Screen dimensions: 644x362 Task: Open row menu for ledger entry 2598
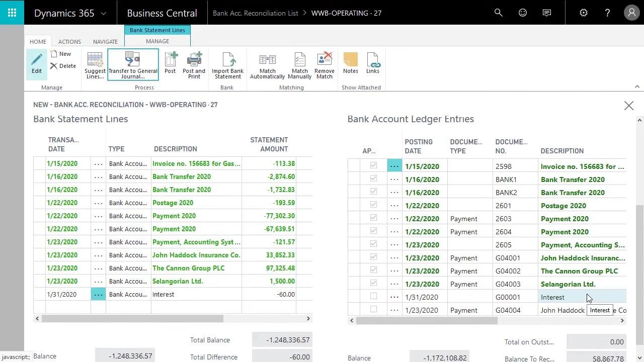[x=394, y=166]
